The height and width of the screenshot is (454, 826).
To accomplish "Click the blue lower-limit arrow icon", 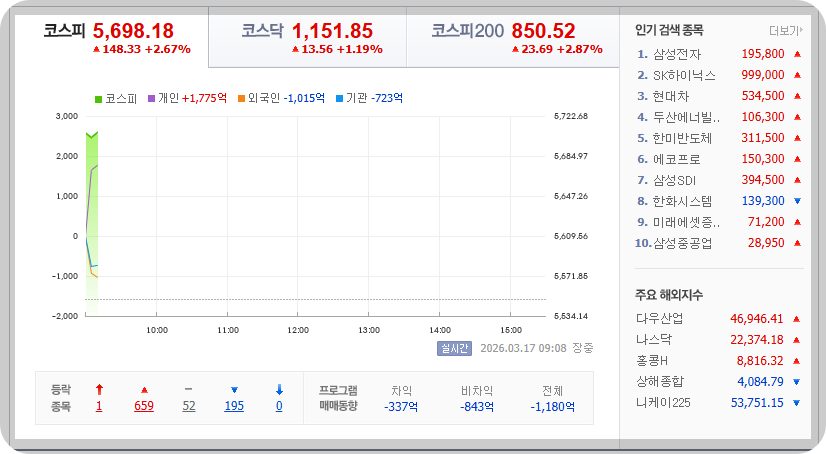I will (279, 390).
